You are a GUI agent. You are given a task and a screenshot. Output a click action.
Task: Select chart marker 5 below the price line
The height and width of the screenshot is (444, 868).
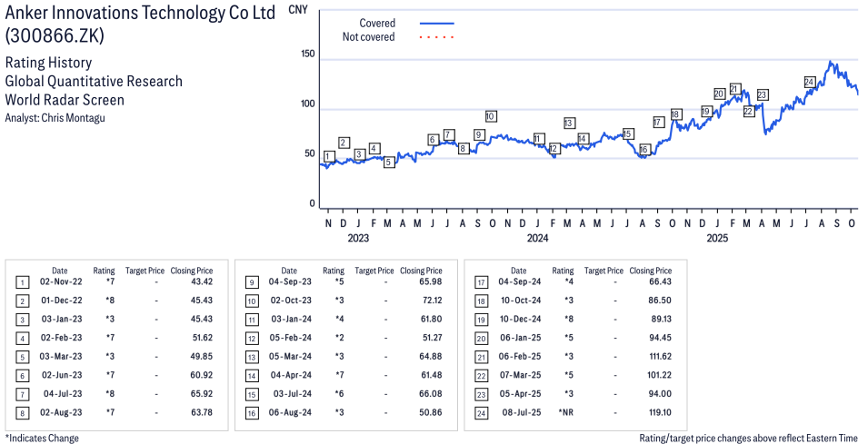tap(389, 163)
